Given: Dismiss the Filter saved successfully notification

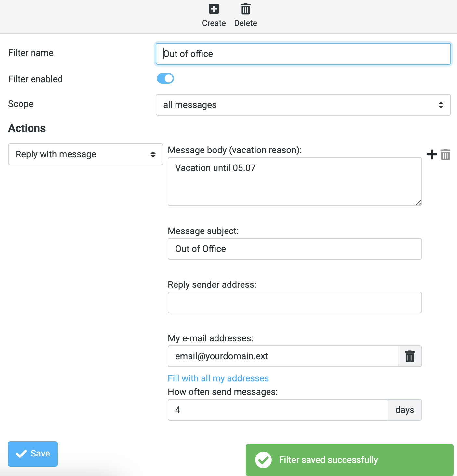Looking at the screenshot, I should click(x=350, y=460).
